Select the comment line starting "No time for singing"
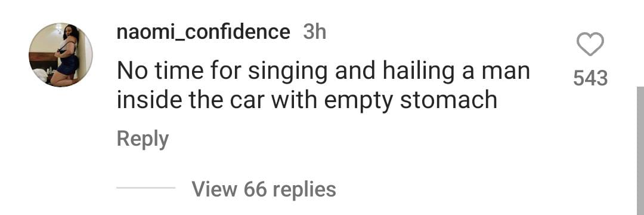 [323, 71]
